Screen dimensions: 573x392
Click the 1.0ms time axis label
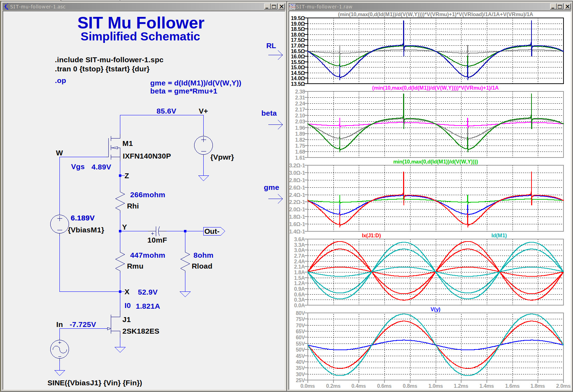(435, 386)
